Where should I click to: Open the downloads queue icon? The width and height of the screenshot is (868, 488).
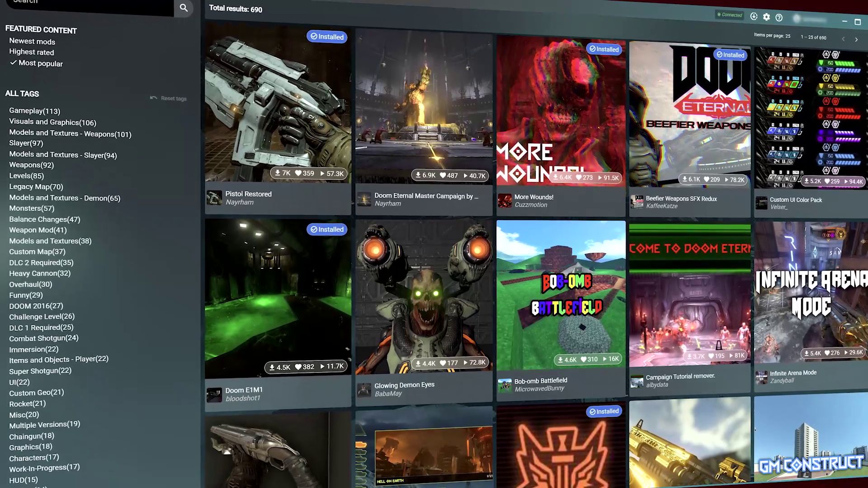tap(754, 16)
